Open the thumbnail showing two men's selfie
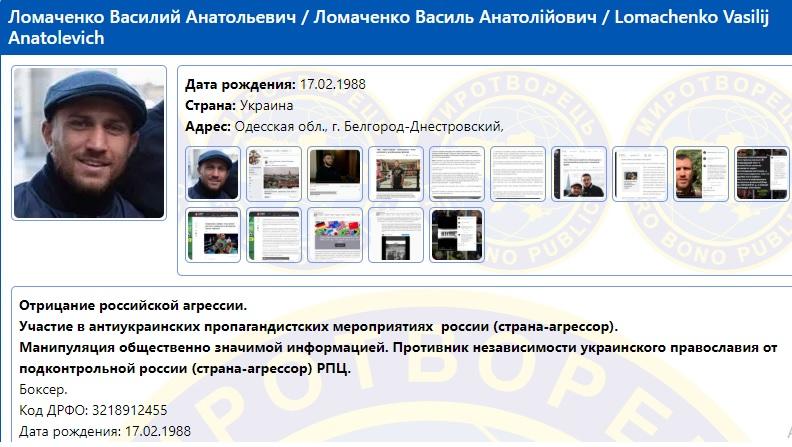The width and height of the screenshot is (792, 447). click(579, 174)
